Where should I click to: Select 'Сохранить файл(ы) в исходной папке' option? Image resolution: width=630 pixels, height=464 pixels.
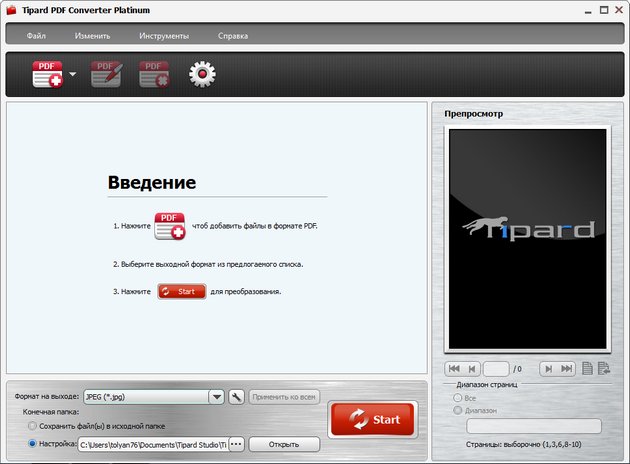(34, 426)
